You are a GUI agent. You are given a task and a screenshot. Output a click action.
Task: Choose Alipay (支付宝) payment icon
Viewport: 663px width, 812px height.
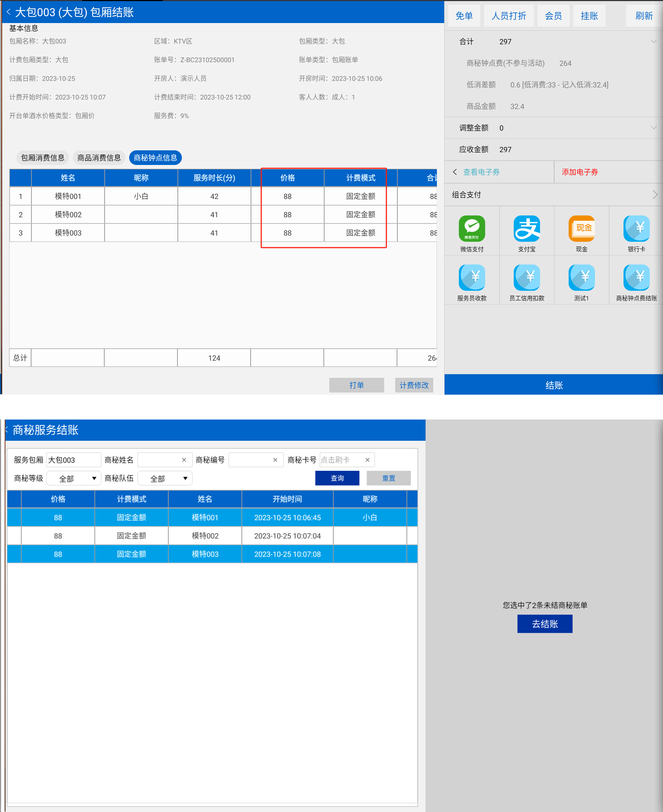click(527, 229)
